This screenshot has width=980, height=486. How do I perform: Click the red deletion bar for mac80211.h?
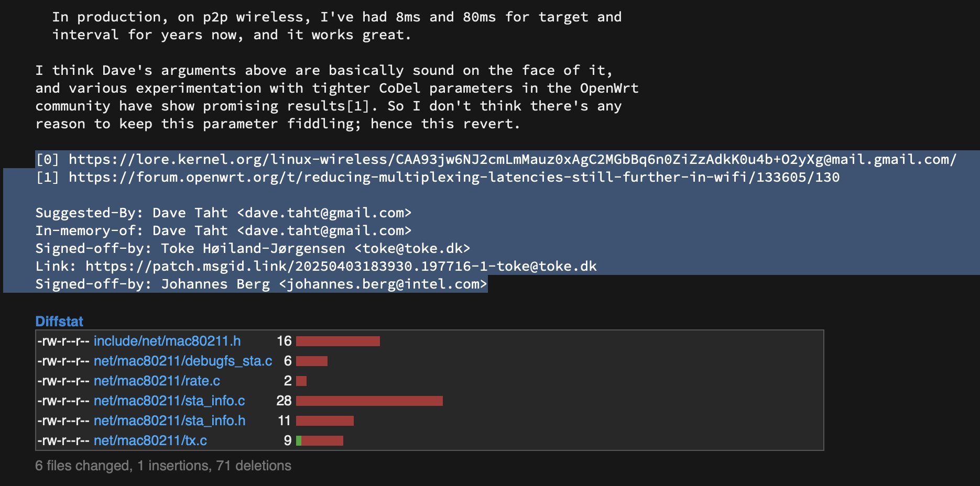coord(338,341)
